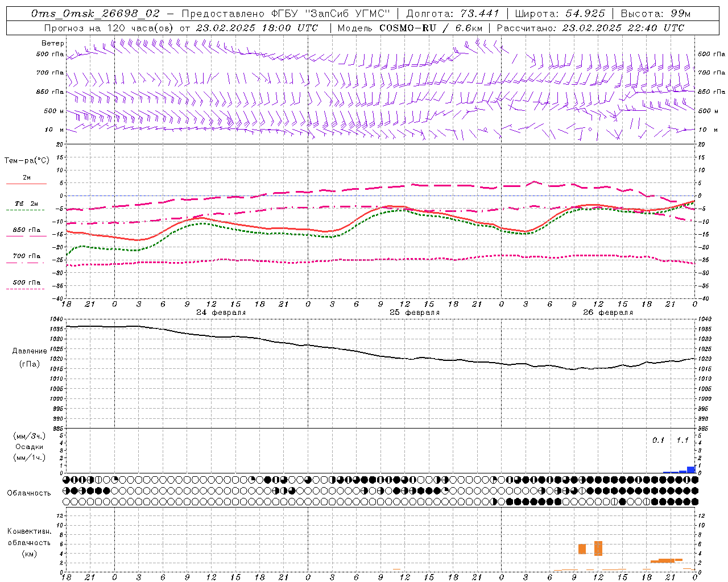Click the (км) convective cloud unit label
This screenshot has height=582, width=728.
[30, 554]
